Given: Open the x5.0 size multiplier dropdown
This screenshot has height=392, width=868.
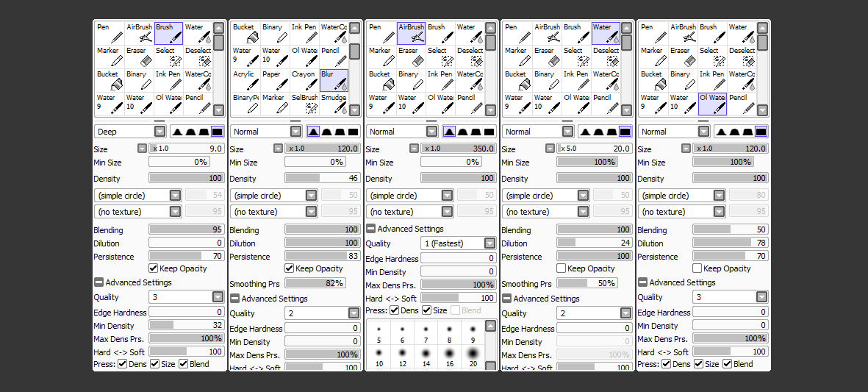Looking at the screenshot, I should [x=550, y=148].
